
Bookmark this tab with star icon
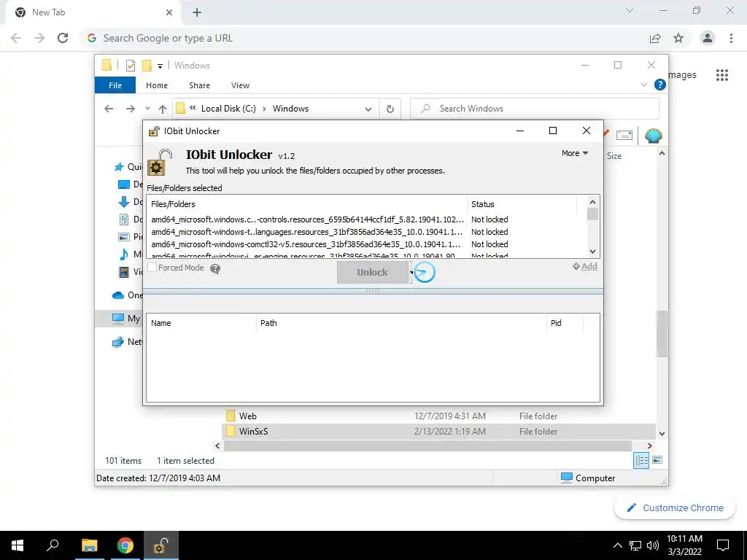(678, 38)
